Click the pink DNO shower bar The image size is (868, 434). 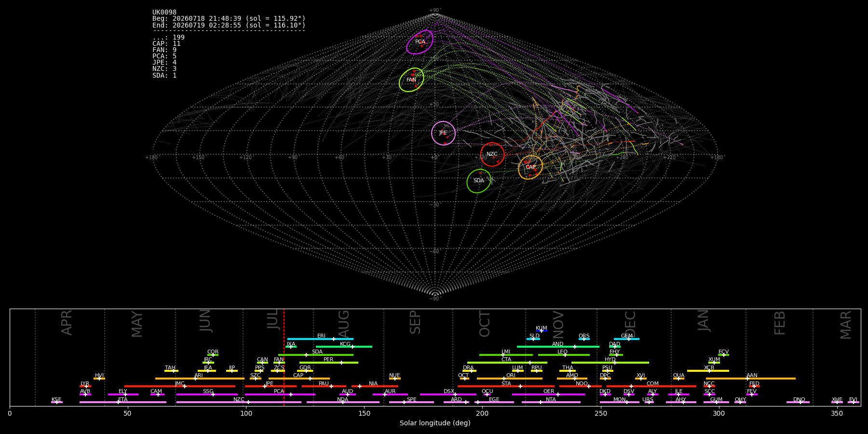798,402
